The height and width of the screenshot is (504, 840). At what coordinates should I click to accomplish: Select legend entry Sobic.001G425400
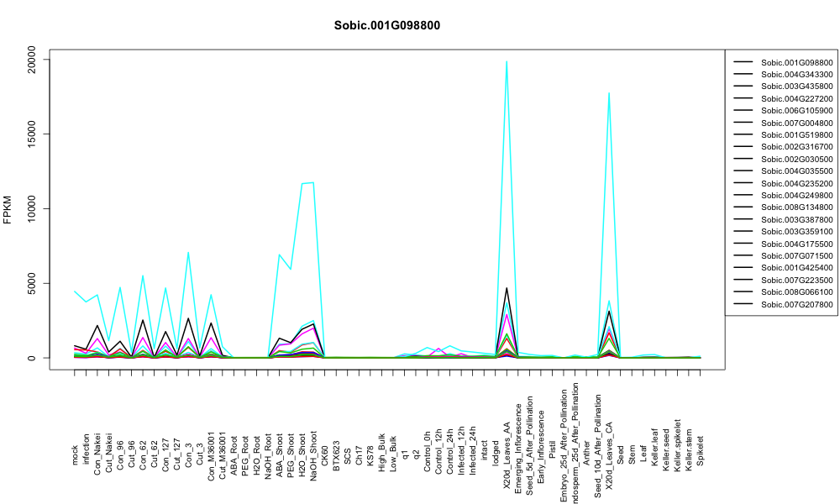pos(796,268)
